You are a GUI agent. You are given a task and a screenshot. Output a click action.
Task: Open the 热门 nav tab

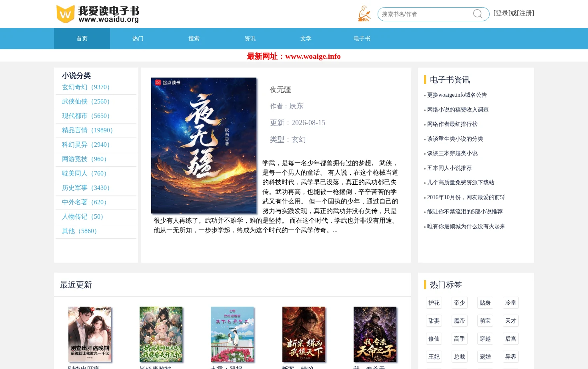(x=138, y=38)
